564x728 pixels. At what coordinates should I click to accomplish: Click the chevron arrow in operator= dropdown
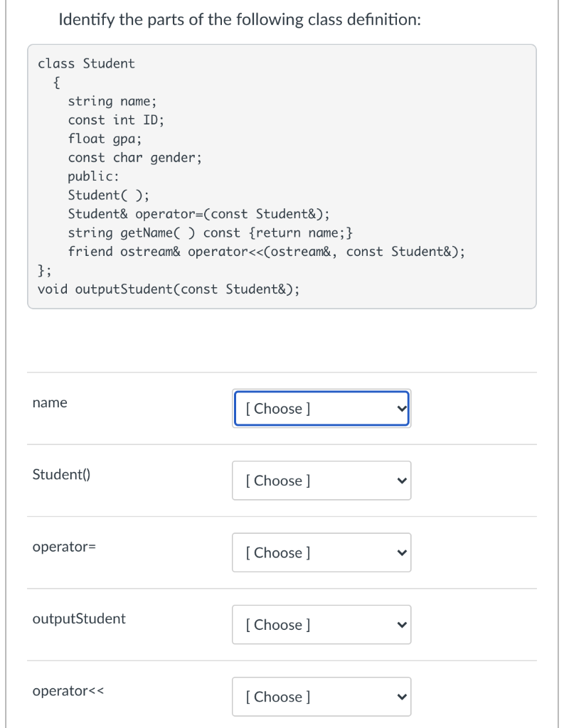point(402,553)
